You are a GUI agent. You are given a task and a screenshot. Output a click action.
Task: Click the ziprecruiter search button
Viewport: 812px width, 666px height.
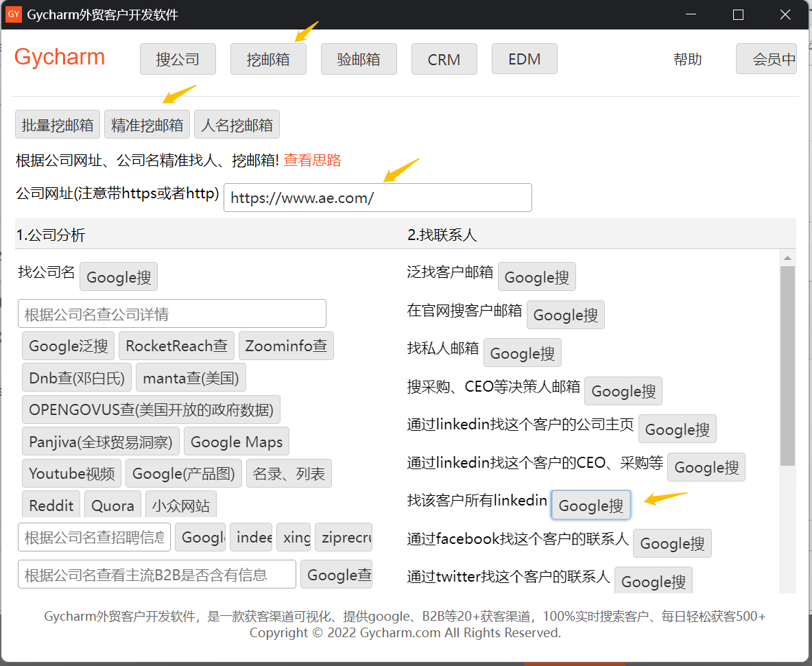point(344,537)
